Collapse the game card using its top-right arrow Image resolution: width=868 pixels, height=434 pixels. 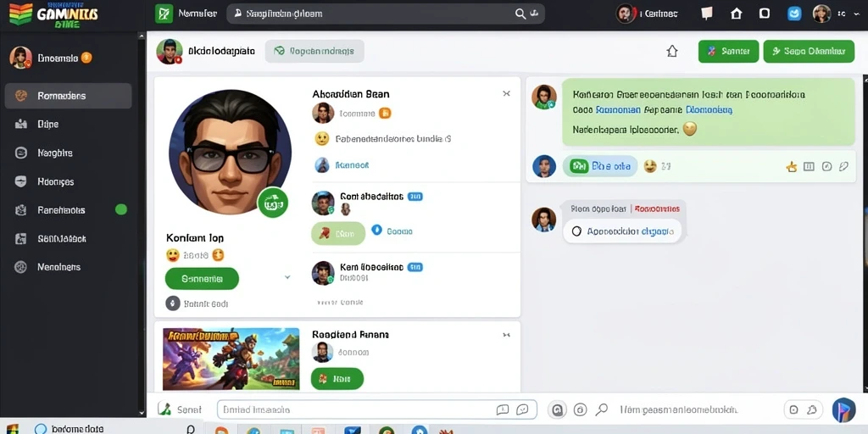click(506, 335)
